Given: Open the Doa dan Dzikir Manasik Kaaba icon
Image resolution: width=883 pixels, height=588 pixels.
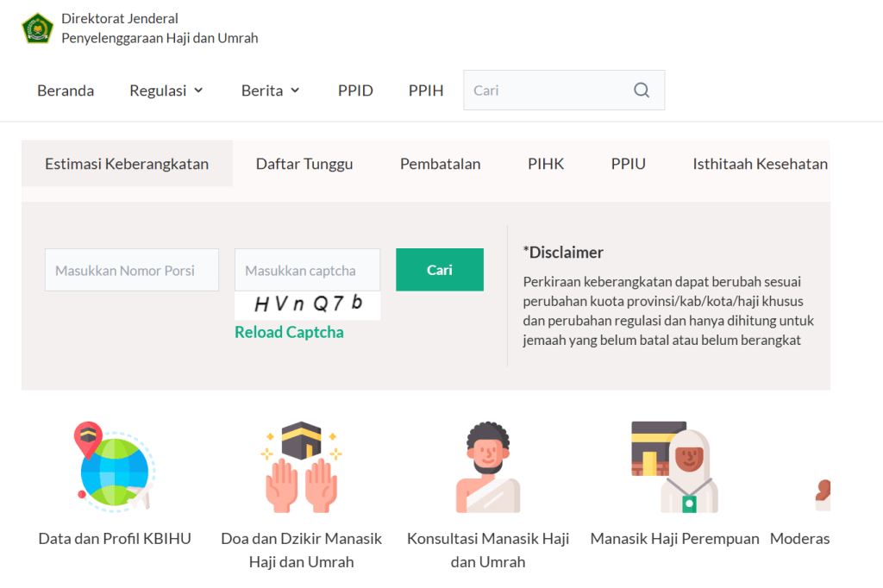Looking at the screenshot, I should pyautogui.click(x=301, y=466).
